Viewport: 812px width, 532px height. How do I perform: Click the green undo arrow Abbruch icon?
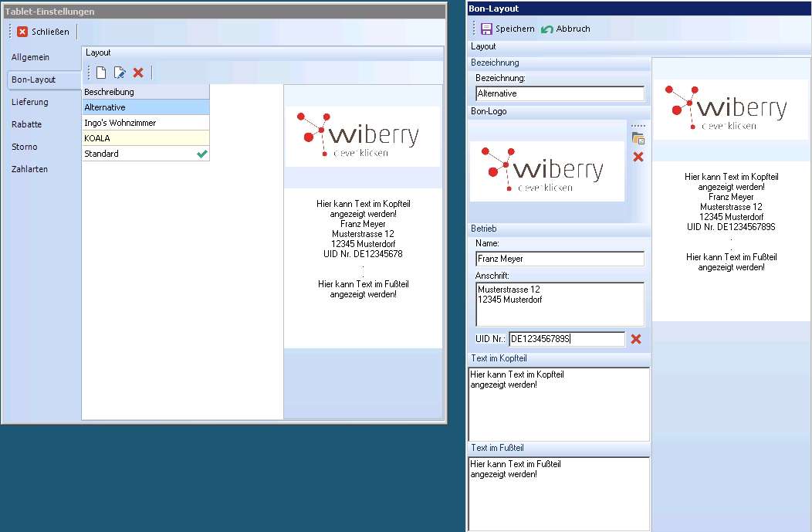pyautogui.click(x=546, y=29)
